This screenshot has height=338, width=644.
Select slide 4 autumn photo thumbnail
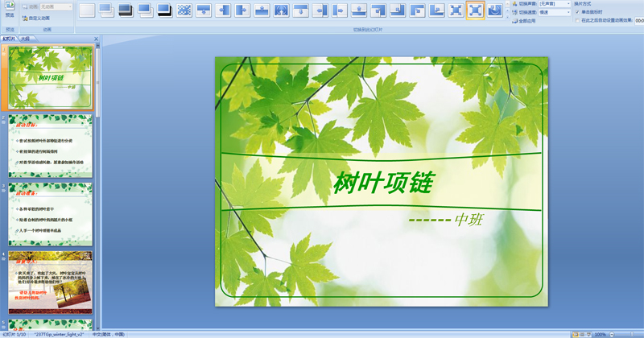pyautogui.click(x=51, y=282)
